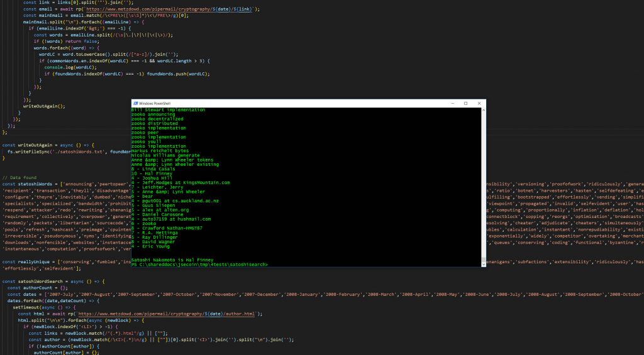Viewport: 644px width, 355px height.
Task: Click the 'Satoshi Nakomoto is Hal Finney' output line
Action: point(172,260)
